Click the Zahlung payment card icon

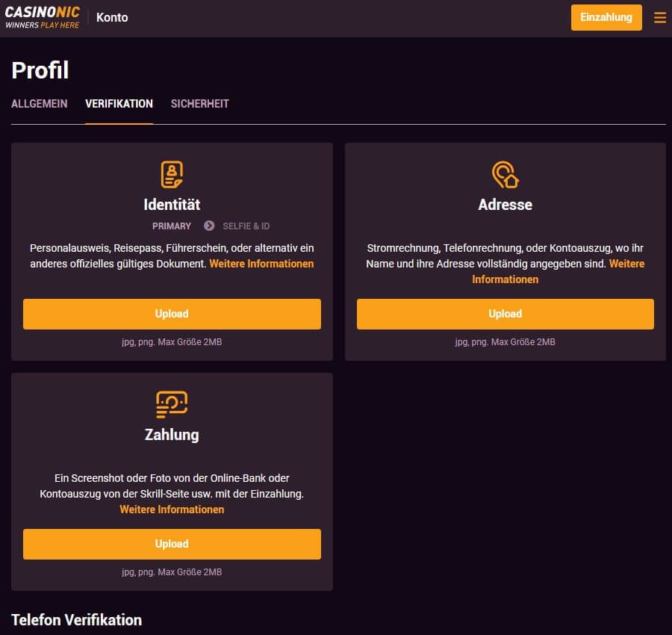172,404
